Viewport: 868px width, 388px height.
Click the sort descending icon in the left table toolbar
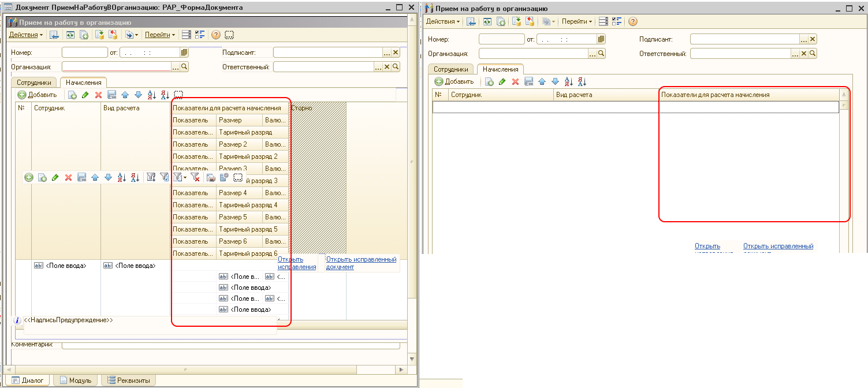tap(165, 95)
